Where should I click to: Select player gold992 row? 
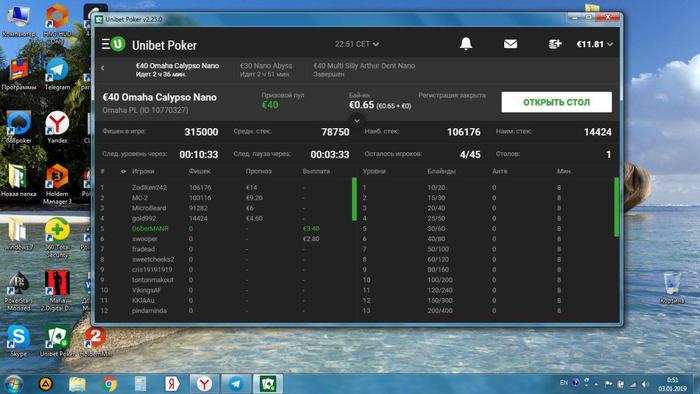(x=223, y=218)
